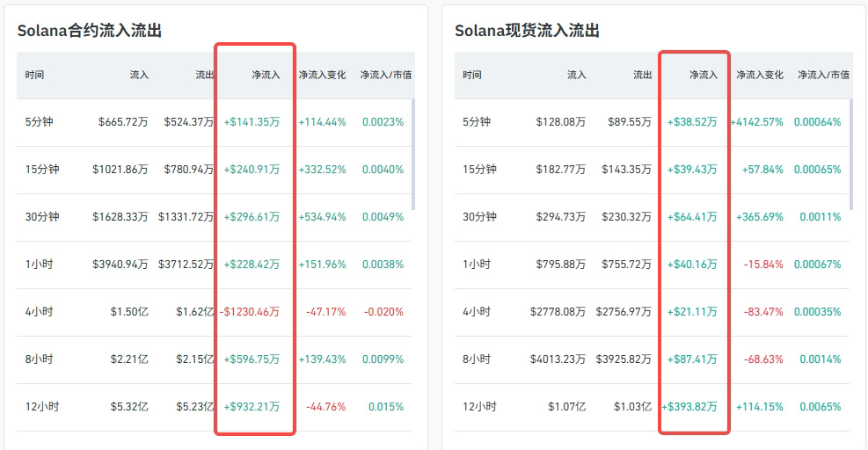Click the +$64.41万 net inflow value
The width and height of the screenshot is (868, 450).
[x=692, y=217]
